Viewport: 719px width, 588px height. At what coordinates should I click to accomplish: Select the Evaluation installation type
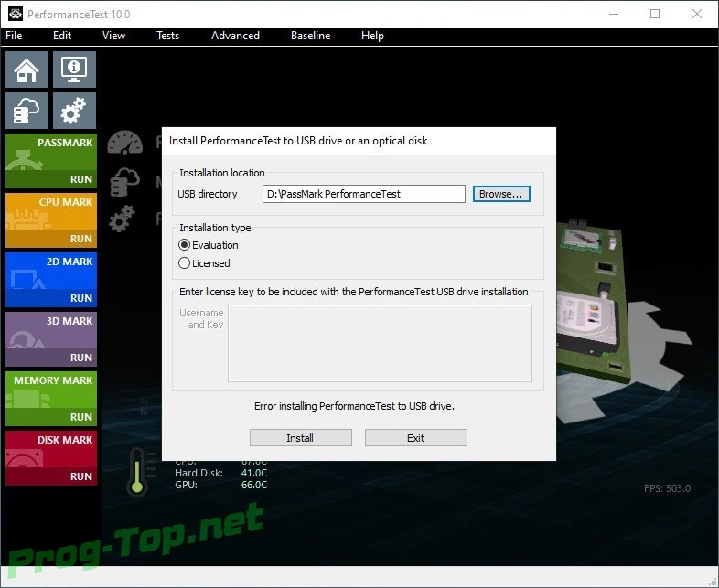[209, 245]
